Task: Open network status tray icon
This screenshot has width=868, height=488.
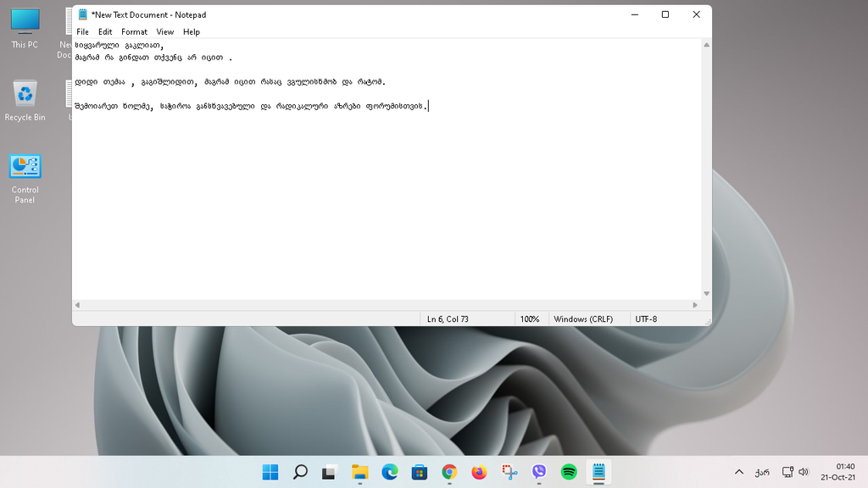Action: tap(787, 472)
